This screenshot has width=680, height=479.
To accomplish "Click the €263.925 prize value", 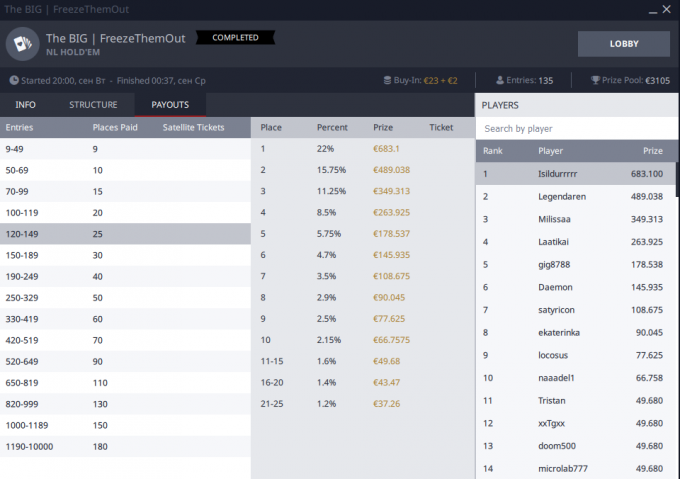I will pyautogui.click(x=391, y=212).
